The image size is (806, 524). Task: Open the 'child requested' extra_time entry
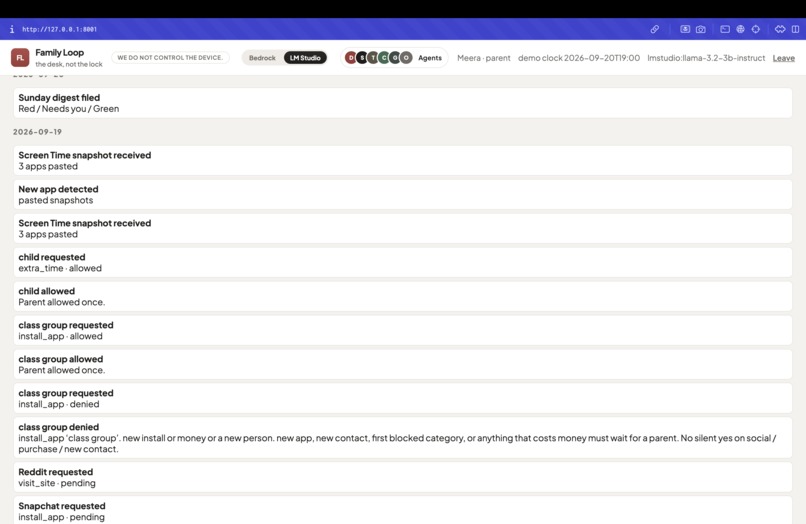coord(402,262)
